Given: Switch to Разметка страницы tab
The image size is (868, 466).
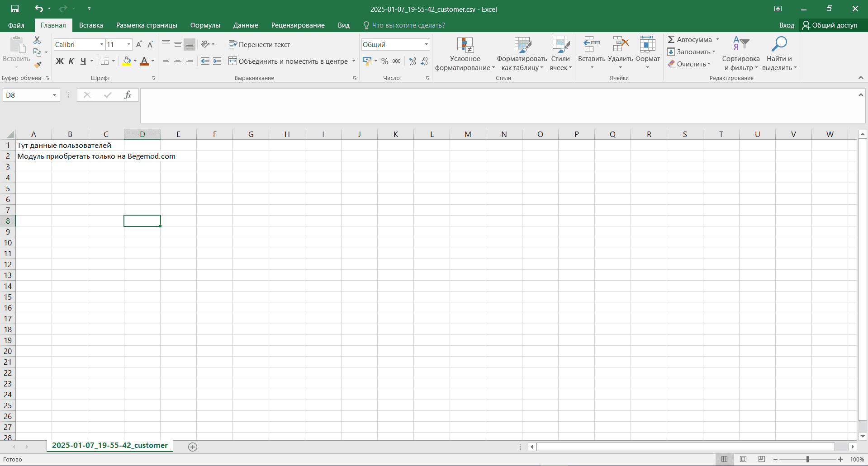Looking at the screenshot, I should coord(147,25).
